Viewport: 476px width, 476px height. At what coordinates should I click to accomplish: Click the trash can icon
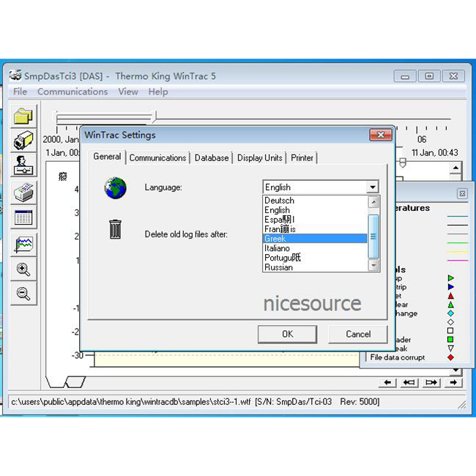pyautogui.click(x=116, y=229)
